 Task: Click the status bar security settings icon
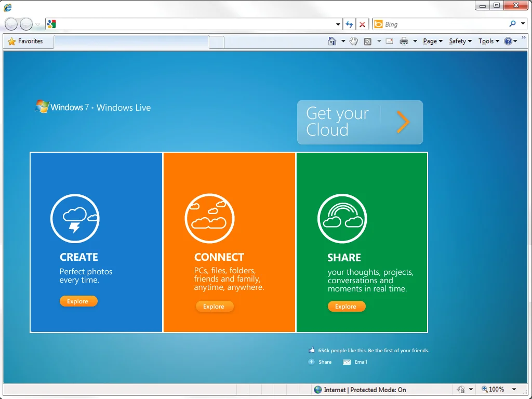pyautogui.click(x=461, y=389)
